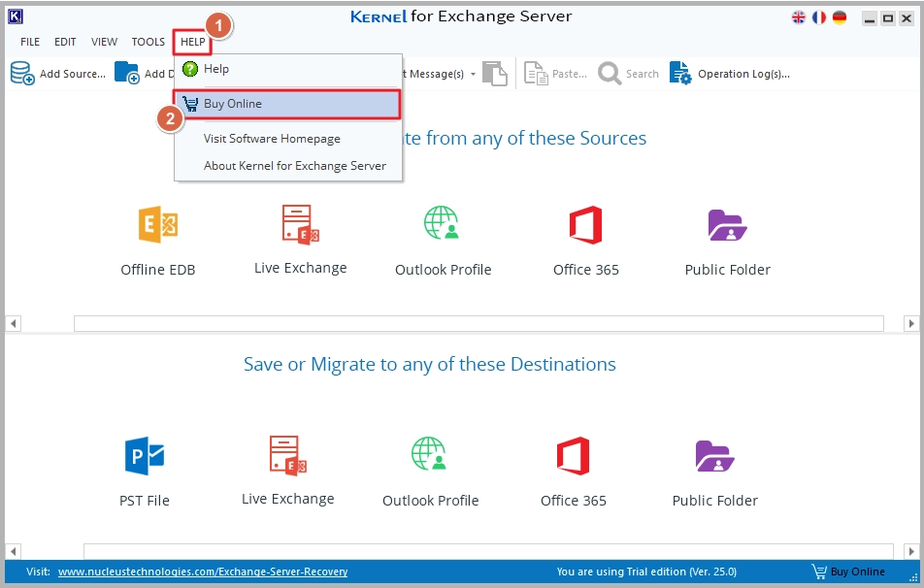Open the FILE menu
Viewport: 924px width, 588px height.
pos(30,42)
